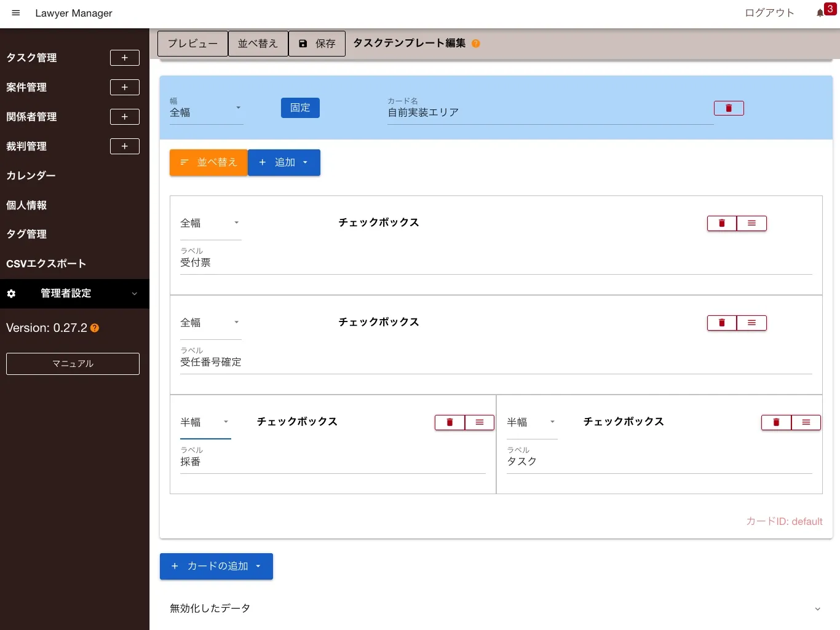This screenshot has width=840, height=630.
Task: Expand the 管理者設定 sidebar menu
Action: click(x=74, y=294)
